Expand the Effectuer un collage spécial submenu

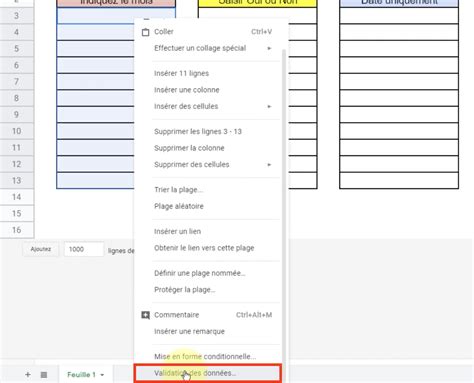pyautogui.click(x=269, y=48)
